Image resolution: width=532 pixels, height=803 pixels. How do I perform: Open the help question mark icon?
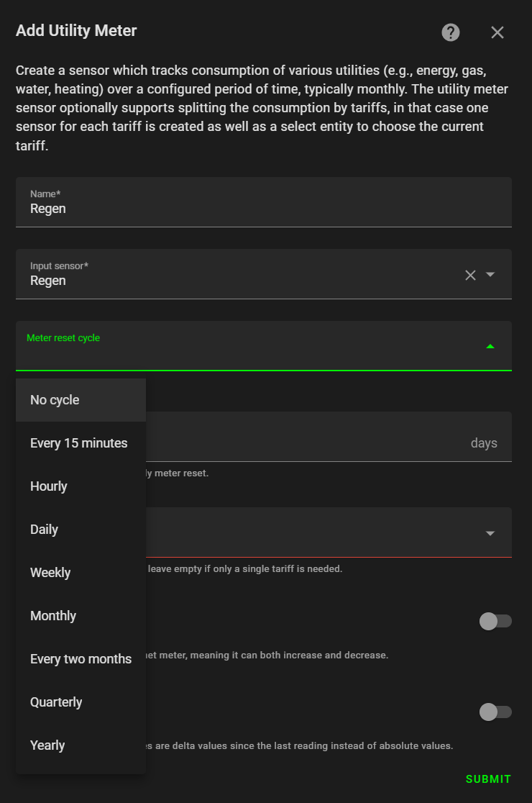pyautogui.click(x=451, y=32)
